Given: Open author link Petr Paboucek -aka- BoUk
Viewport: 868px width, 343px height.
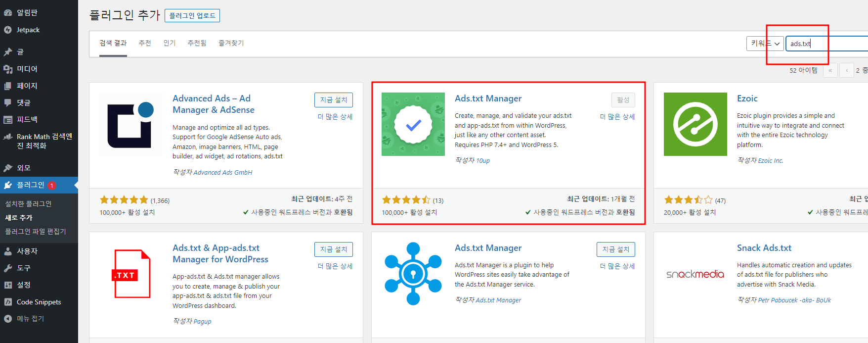Looking at the screenshot, I should pyautogui.click(x=794, y=300).
